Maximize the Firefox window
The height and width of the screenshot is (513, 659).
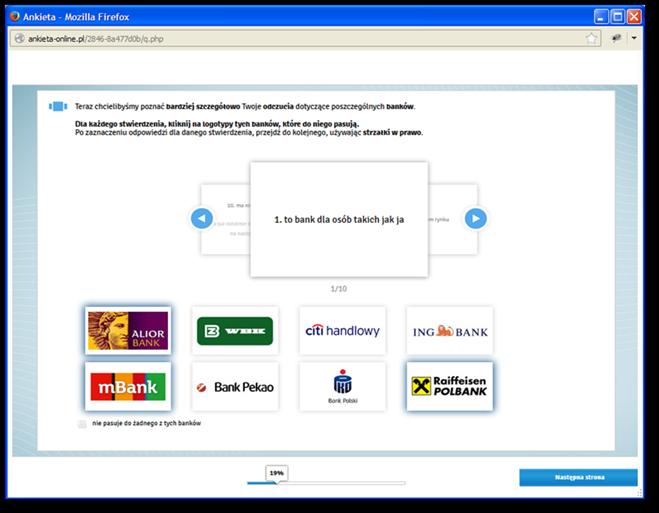[x=618, y=17]
